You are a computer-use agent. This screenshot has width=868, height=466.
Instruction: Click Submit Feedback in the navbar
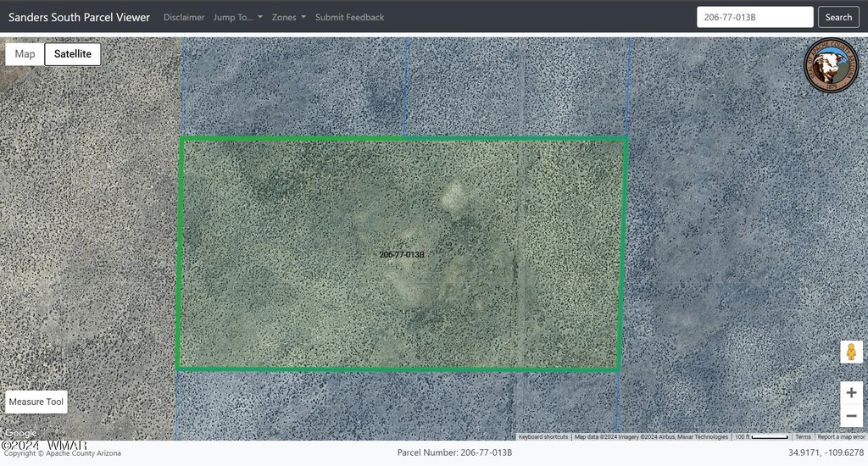click(x=349, y=17)
